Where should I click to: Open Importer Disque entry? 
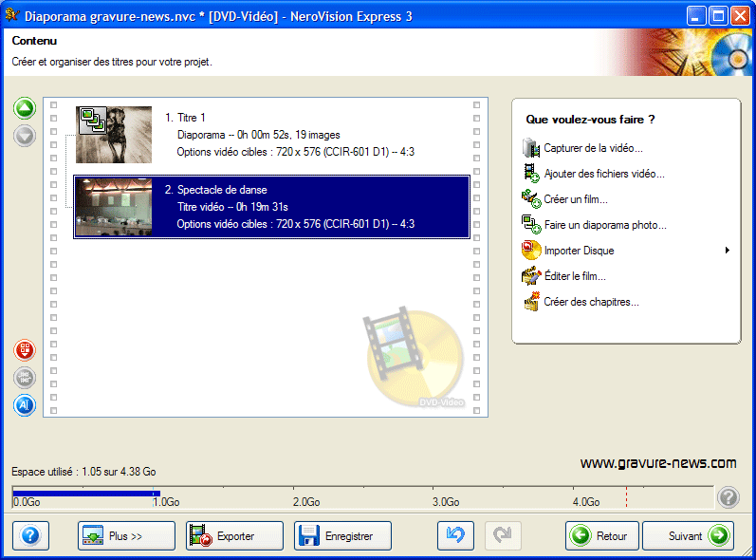point(579,251)
